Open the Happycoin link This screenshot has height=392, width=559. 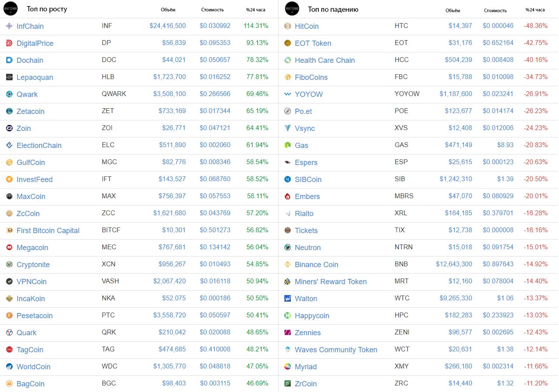312,316
